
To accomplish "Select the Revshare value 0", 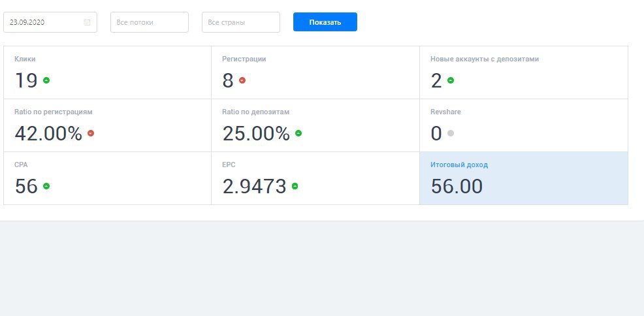I will tap(436, 133).
